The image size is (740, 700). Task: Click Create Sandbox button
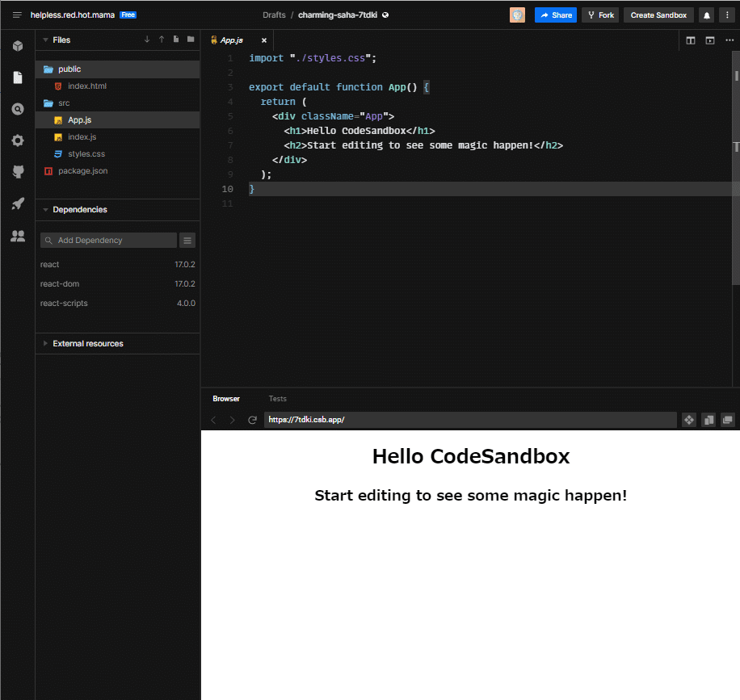658,15
